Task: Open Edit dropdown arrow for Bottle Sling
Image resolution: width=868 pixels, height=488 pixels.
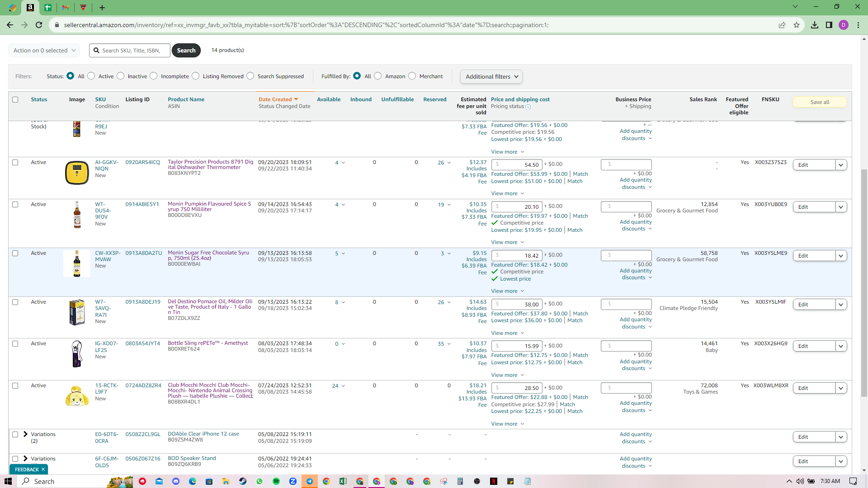Action: click(841, 346)
